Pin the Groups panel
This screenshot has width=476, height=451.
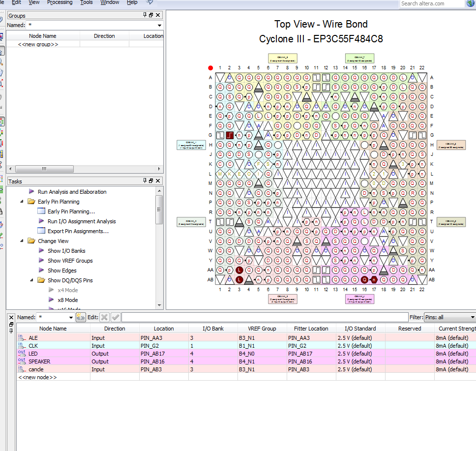click(145, 15)
